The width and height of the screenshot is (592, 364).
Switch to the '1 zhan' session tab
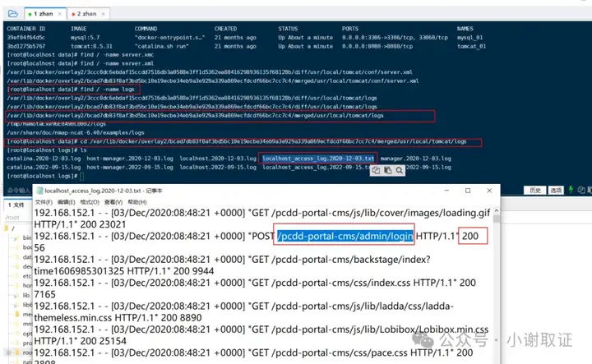pyautogui.click(x=43, y=14)
